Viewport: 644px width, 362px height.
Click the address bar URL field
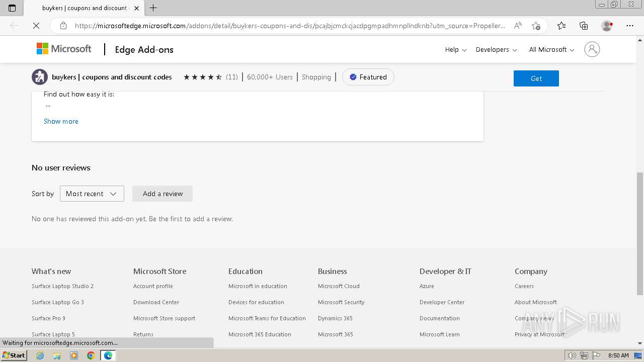(289, 26)
